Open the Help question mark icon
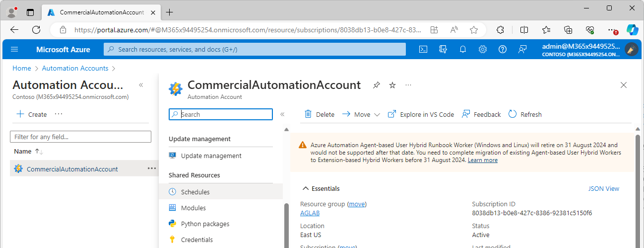Viewport: 644px width, 248px height. pyautogui.click(x=503, y=49)
